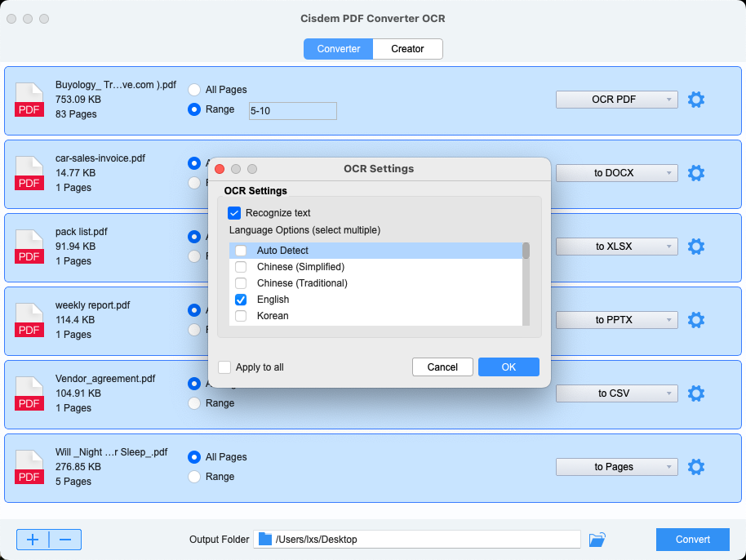746x560 pixels.
Task: Open settings gear for car-sales-invoice.pdf row
Action: (695, 173)
